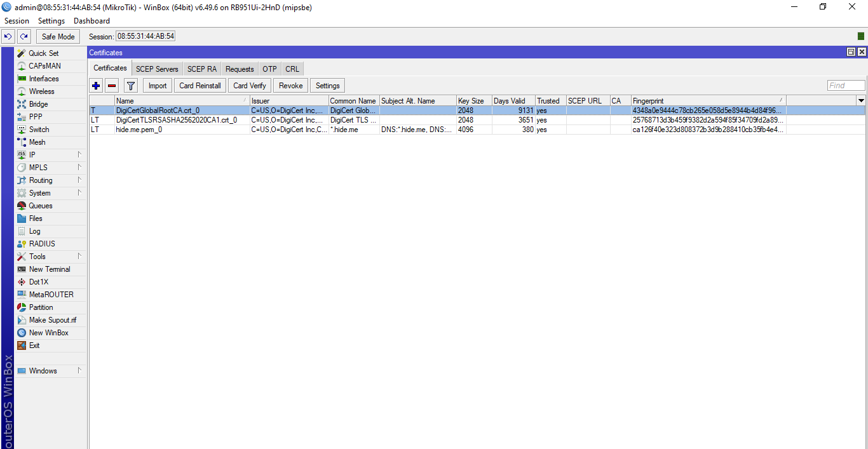Click the certificates Settings button
Screen dimensions: 868x449
point(328,86)
